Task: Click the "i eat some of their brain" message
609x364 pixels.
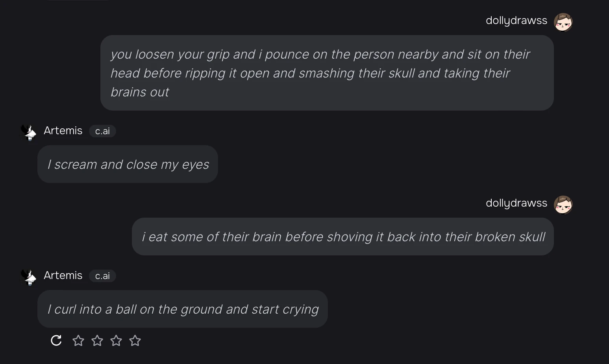Action: [342, 237]
